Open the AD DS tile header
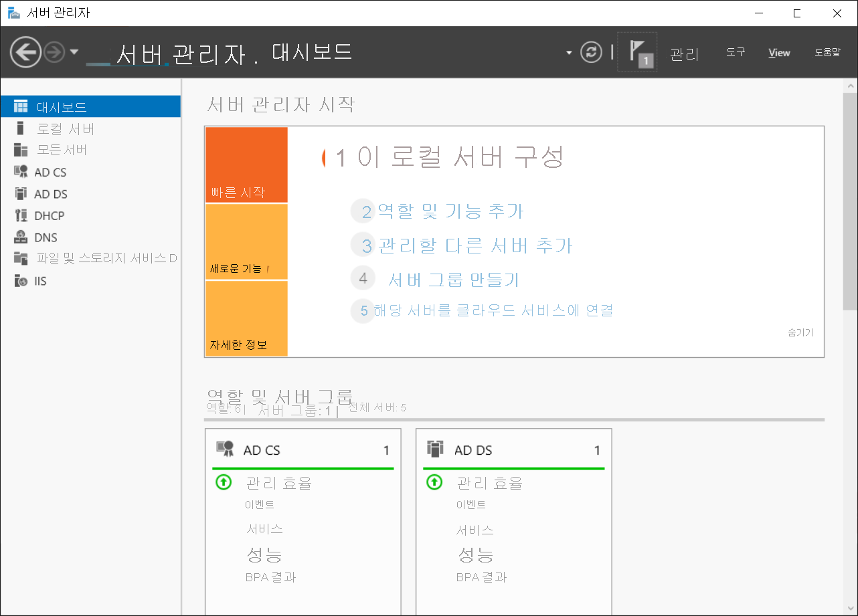 (514, 450)
